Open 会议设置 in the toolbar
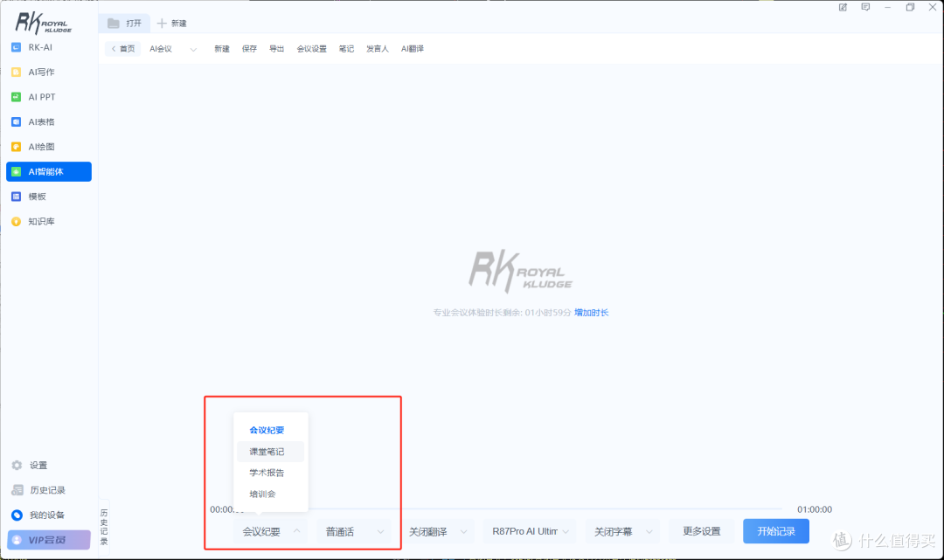Screen dimensions: 944x560 pos(311,49)
